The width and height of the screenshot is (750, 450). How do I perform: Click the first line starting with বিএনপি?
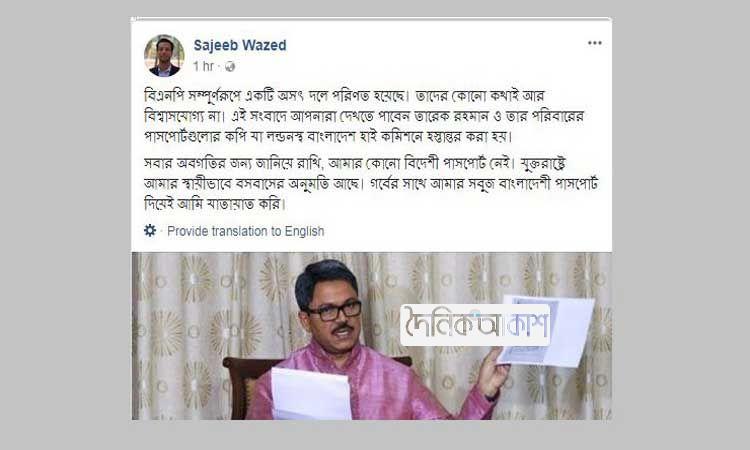344,96
